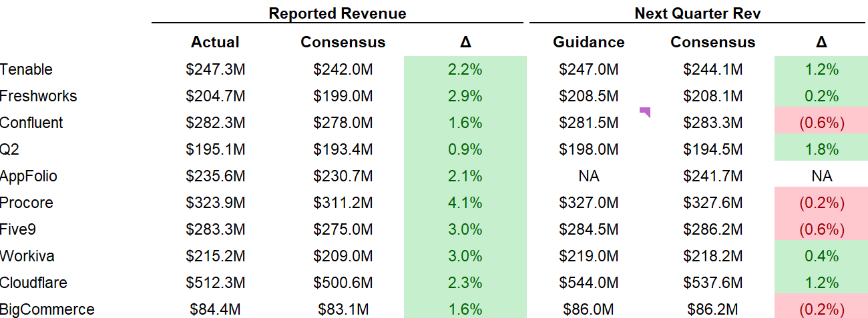
Task: Click Cloudflare guidance $544.0M
Action: (x=589, y=283)
